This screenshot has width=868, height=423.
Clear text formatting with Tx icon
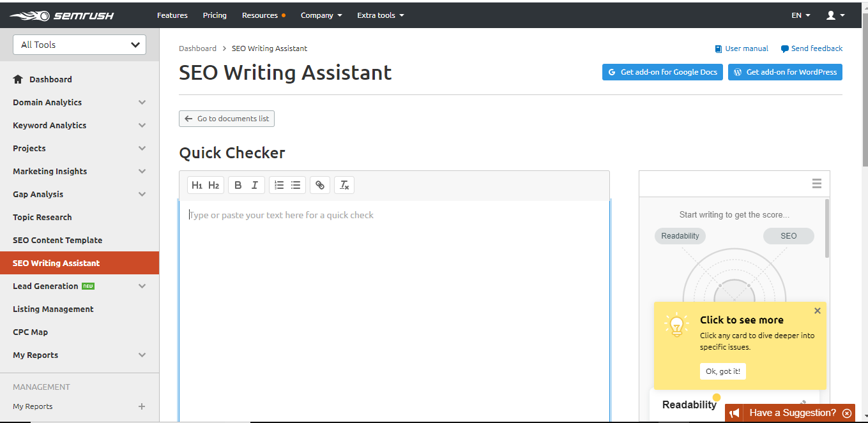(344, 185)
